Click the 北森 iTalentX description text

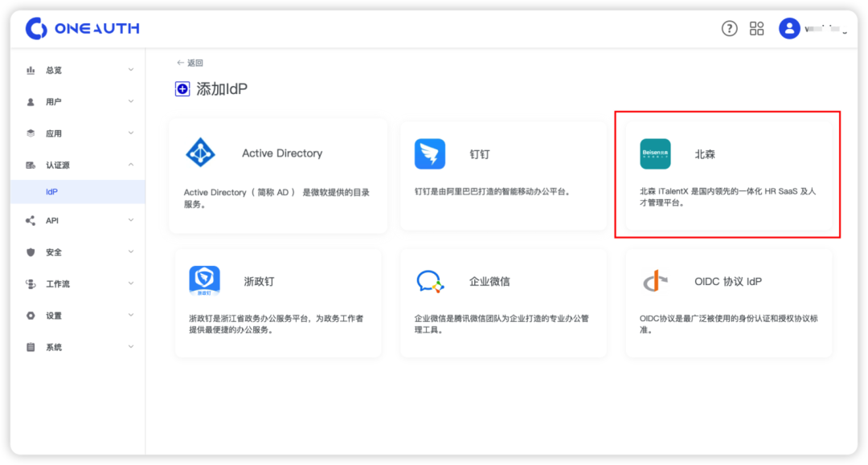728,197
